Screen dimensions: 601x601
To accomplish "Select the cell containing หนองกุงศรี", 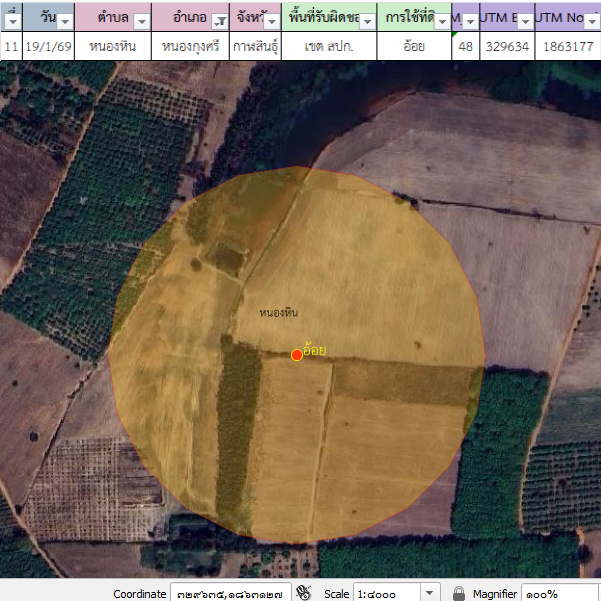I will [x=190, y=46].
